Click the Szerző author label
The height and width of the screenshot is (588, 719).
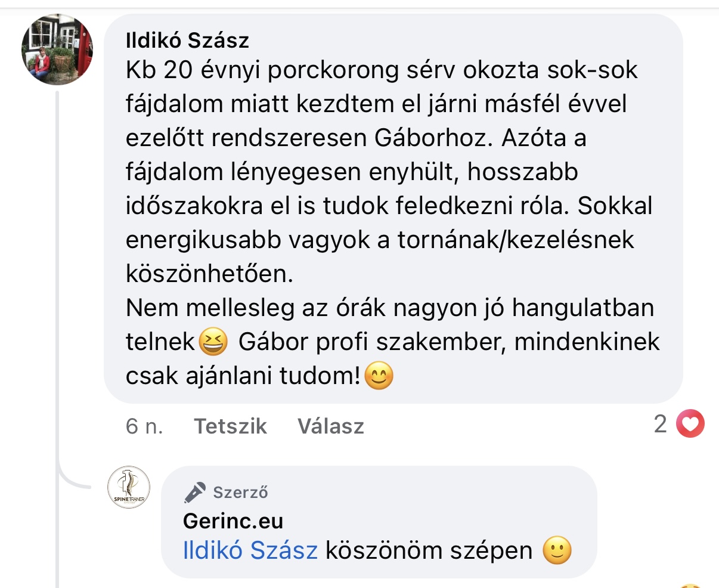tap(240, 492)
